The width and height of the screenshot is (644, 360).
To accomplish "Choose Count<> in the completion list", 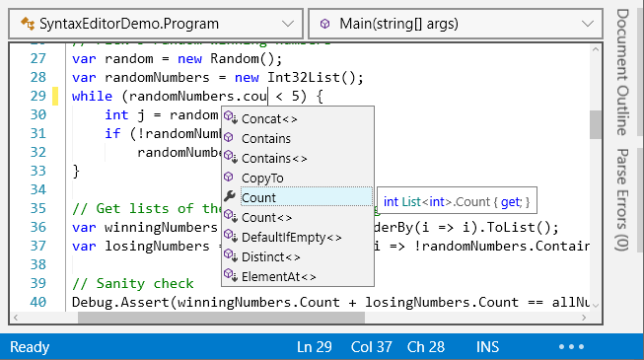I will [298, 217].
